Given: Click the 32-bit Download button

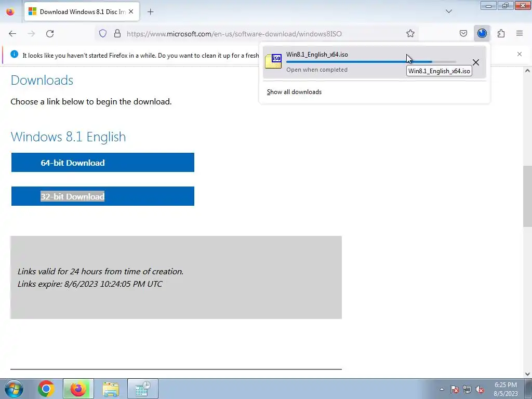Looking at the screenshot, I should click(103, 196).
